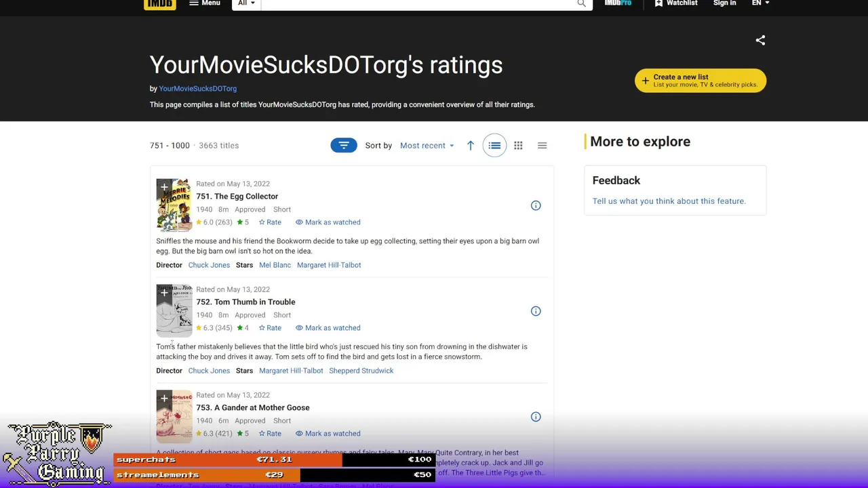Click Sign in

pyautogui.click(x=724, y=3)
